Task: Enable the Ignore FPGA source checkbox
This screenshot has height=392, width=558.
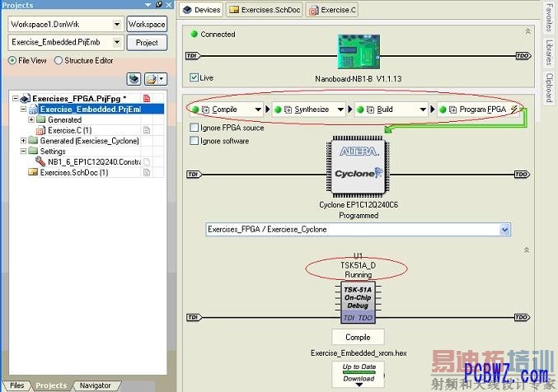Action: point(194,128)
